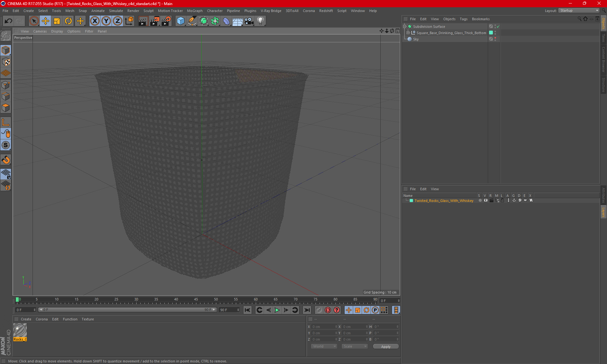This screenshot has width=607, height=364.
Task: Select the Live Selection tool
Action: [x=34, y=21]
